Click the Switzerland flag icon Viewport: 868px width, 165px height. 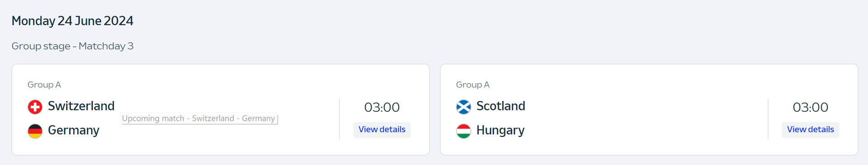pyautogui.click(x=35, y=107)
